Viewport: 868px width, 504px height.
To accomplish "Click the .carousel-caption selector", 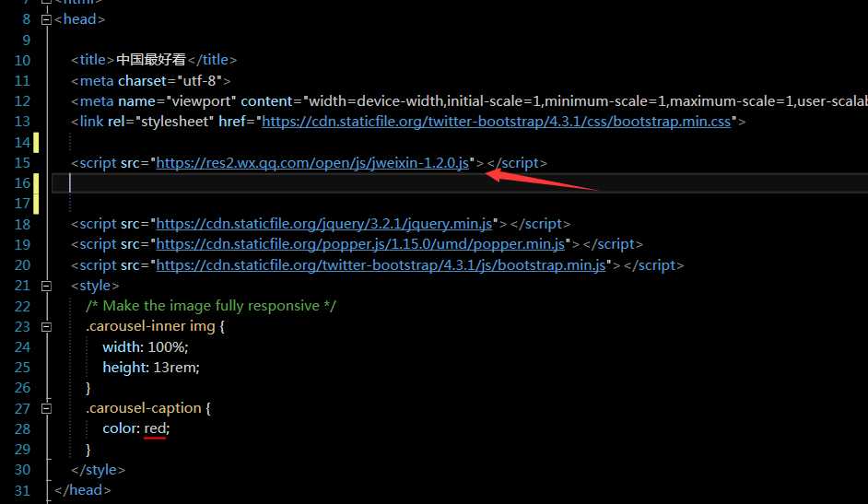I will click(144, 408).
